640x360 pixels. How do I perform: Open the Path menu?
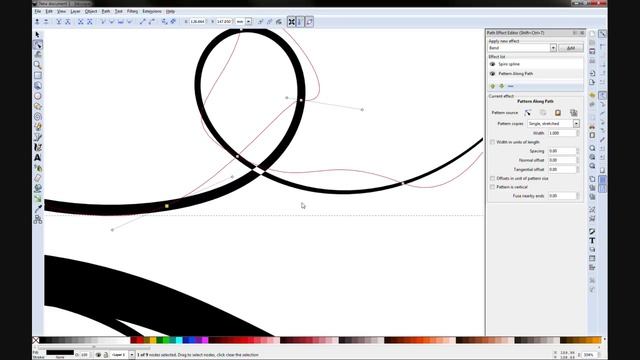pos(106,11)
